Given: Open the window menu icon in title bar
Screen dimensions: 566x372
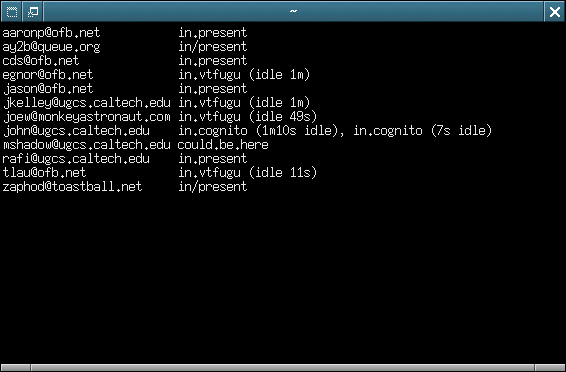Looking at the screenshot, I should click(12, 12).
